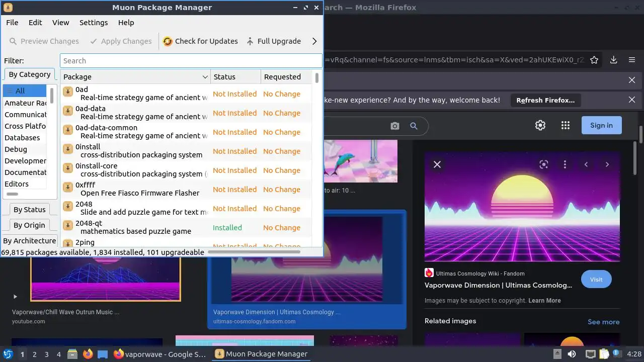This screenshot has width=644, height=362.
Task: Click the package icon of 0ad-data-common row
Action: click(x=67, y=130)
